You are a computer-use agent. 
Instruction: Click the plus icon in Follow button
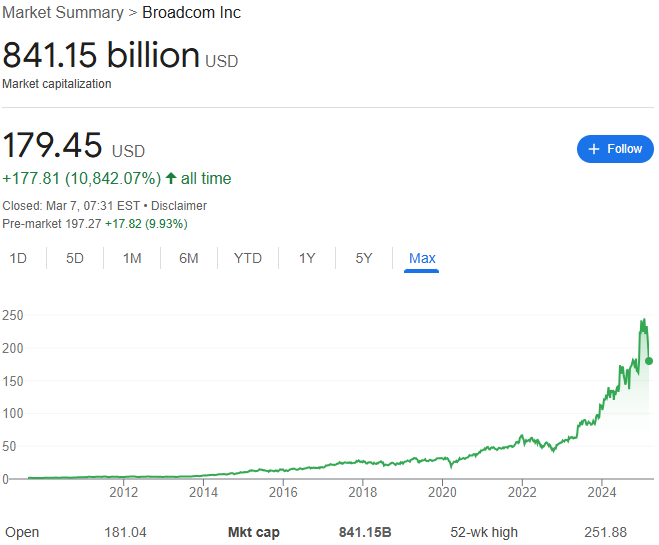594,149
